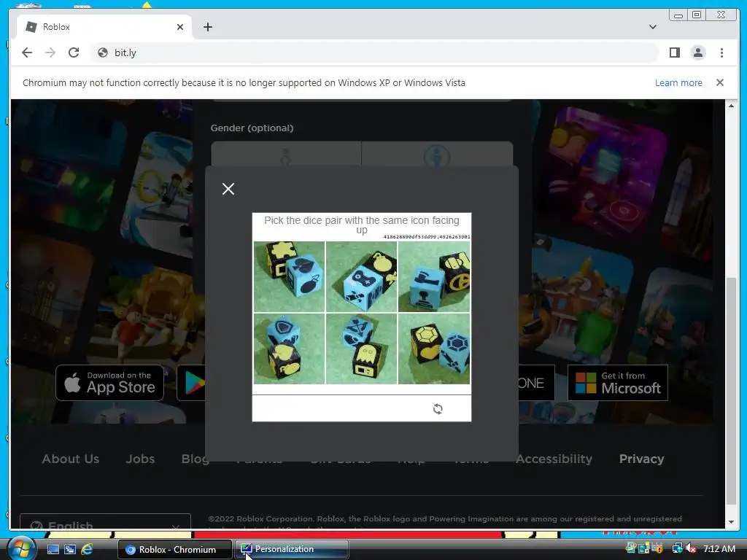Go forward in browser history

tap(50, 52)
